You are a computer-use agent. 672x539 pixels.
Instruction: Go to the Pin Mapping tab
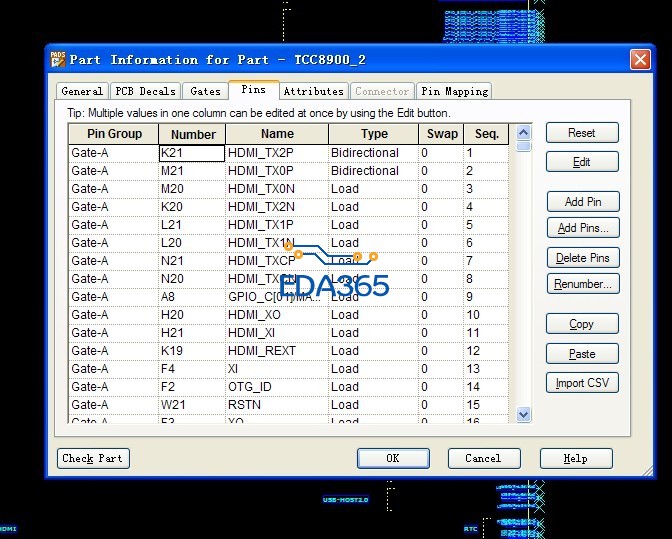pyautogui.click(x=454, y=91)
